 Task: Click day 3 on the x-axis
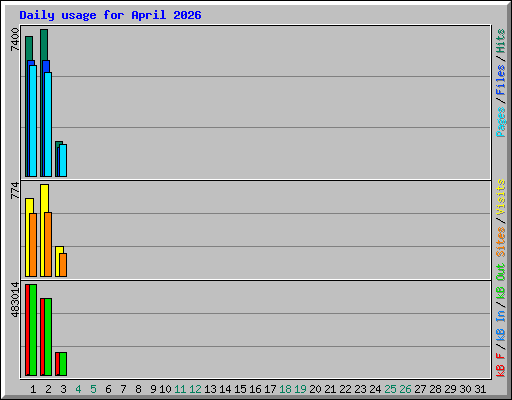click(63, 389)
